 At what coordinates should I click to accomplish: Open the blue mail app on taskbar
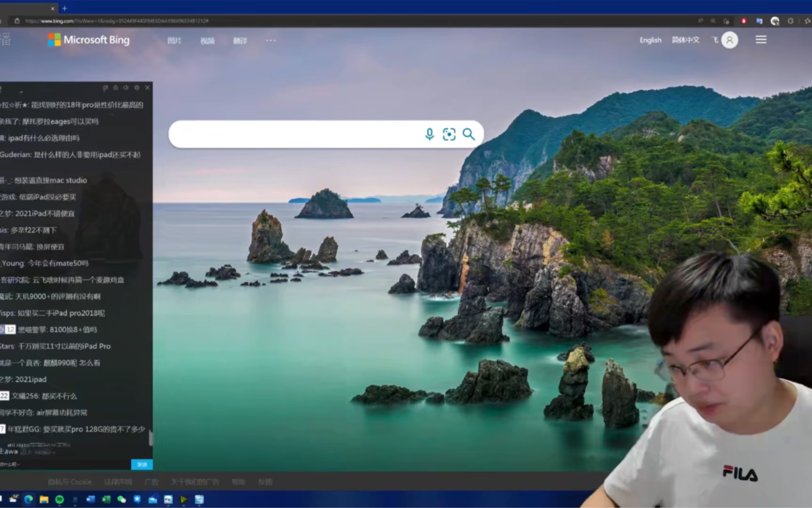153,499
